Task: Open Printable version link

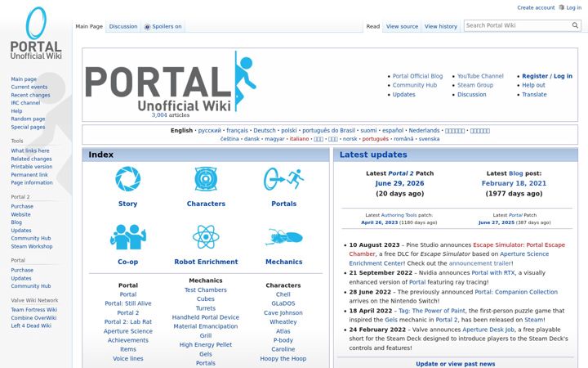Action: point(32,166)
